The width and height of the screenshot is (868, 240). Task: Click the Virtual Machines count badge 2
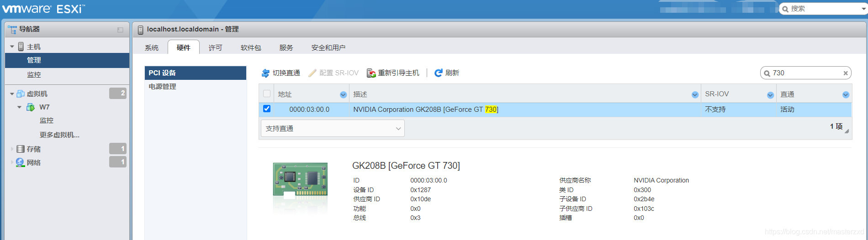[x=118, y=94]
